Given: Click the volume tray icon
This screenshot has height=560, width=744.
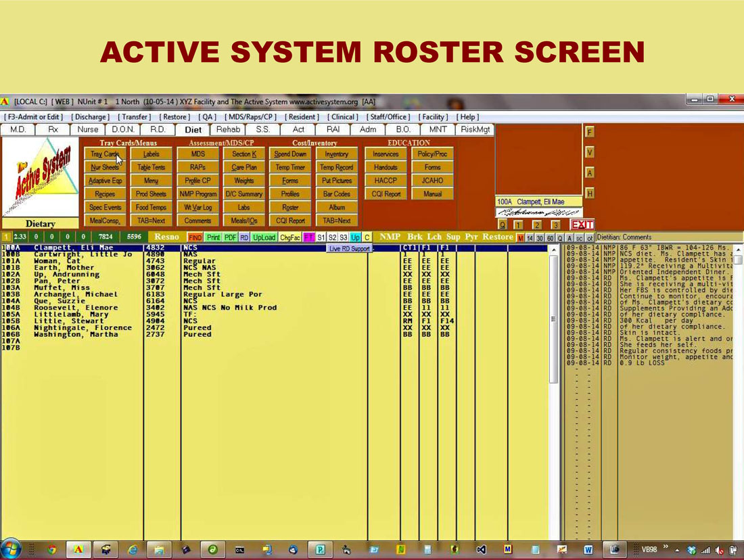Looking at the screenshot, I should [x=720, y=551].
